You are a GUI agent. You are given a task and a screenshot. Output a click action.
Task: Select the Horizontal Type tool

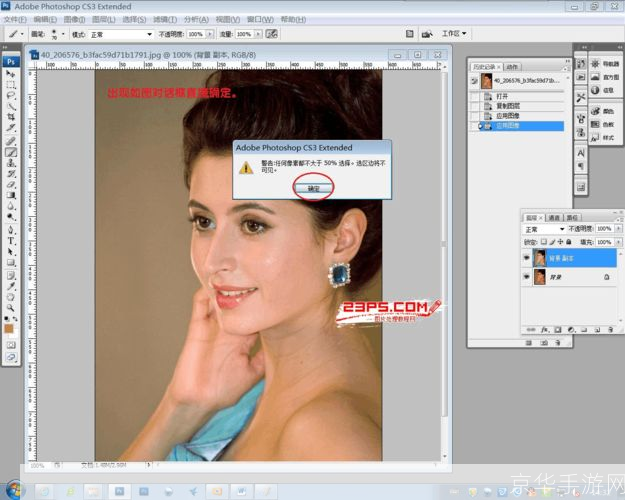[11, 241]
